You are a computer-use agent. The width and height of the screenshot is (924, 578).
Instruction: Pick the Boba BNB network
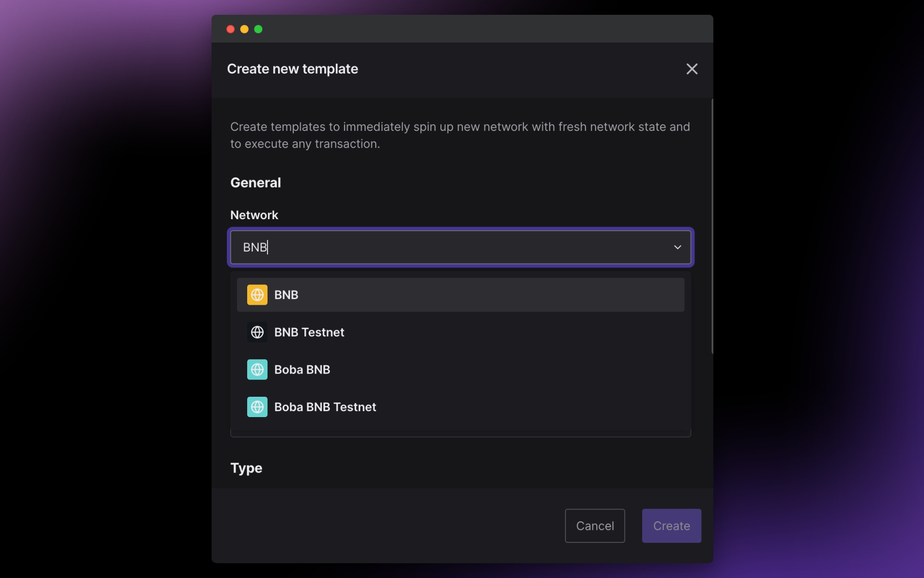(302, 369)
